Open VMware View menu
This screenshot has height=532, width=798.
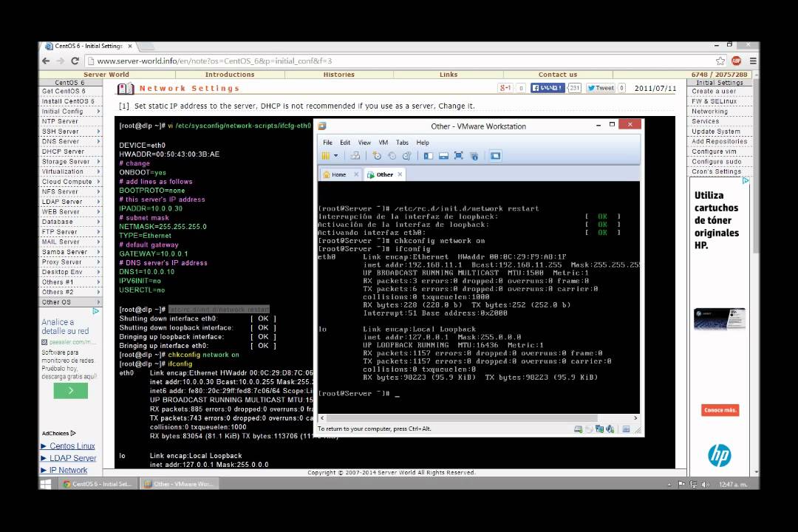[x=364, y=143]
